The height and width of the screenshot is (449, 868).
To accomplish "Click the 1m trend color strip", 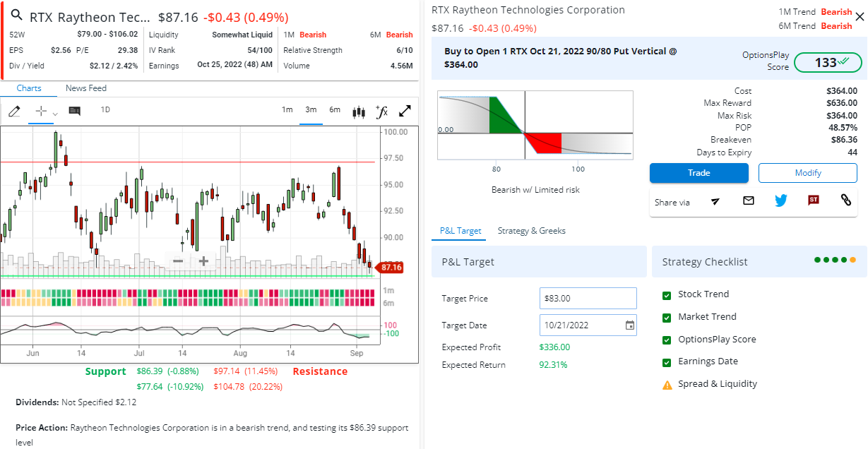I will (188, 293).
